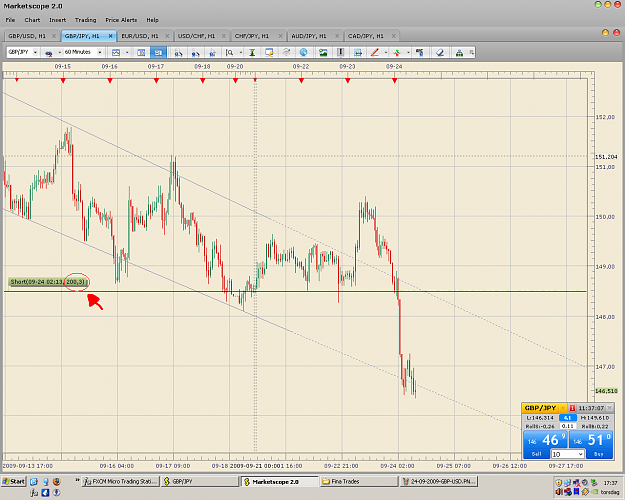Click the Windows Start button
This screenshot has height=500, width=625.
pyautogui.click(x=14, y=481)
